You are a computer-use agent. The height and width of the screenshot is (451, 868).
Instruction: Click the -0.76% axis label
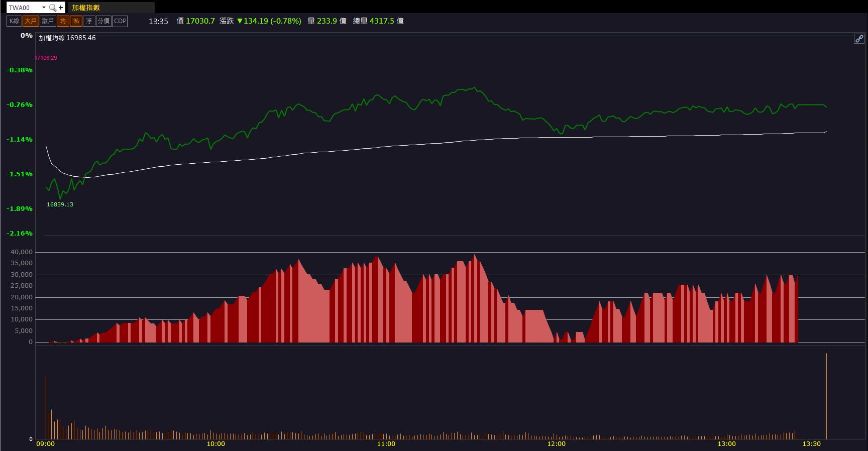[x=20, y=104]
